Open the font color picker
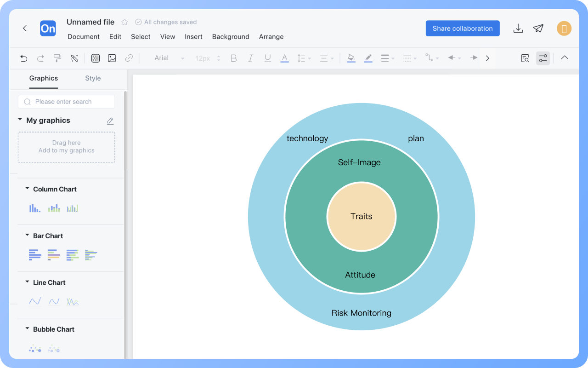The height and width of the screenshot is (368, 588). [x=285, y=58]
